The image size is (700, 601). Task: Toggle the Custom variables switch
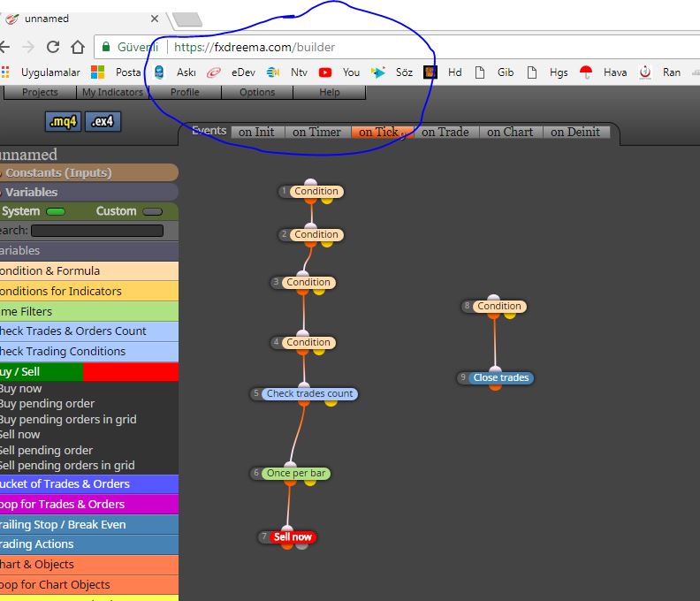(153, 211)
